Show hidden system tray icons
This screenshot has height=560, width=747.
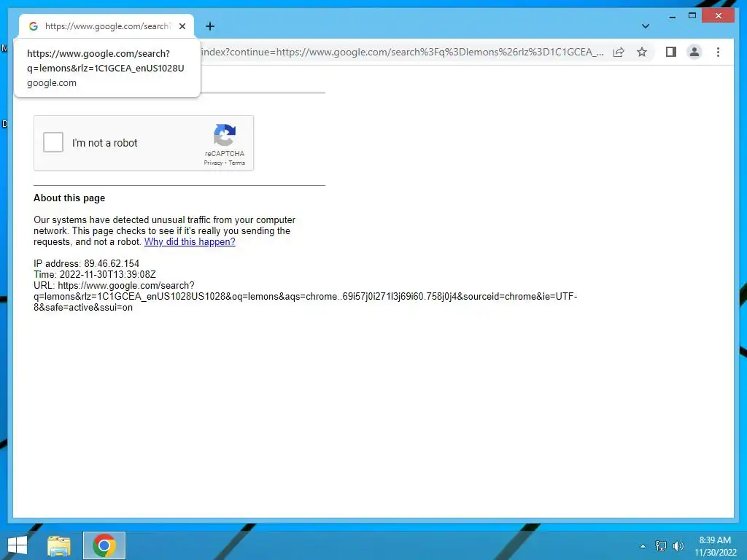(x=643, y=546)
